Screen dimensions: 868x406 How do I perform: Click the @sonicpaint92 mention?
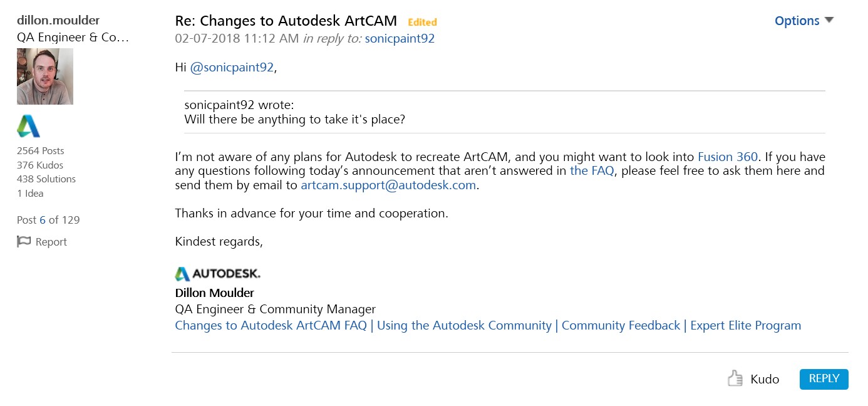pyautogui.click(x=232, y=68)
